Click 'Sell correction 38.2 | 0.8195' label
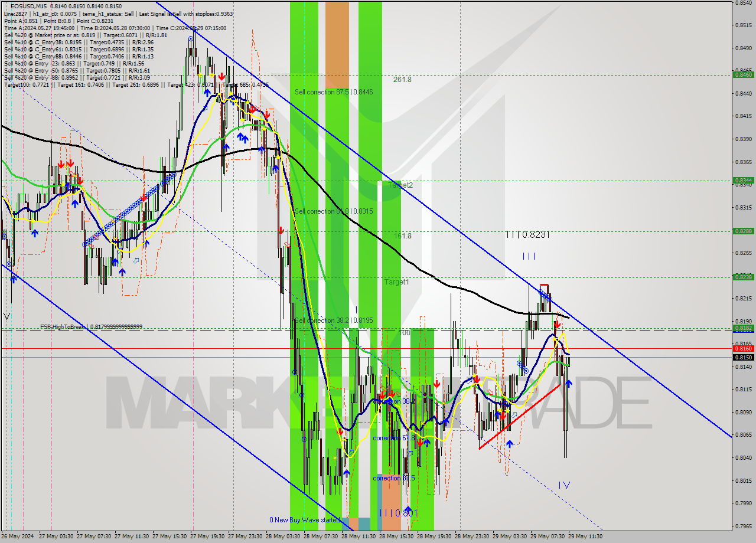Viewport: 756px width, 543px height. [334, 320]
